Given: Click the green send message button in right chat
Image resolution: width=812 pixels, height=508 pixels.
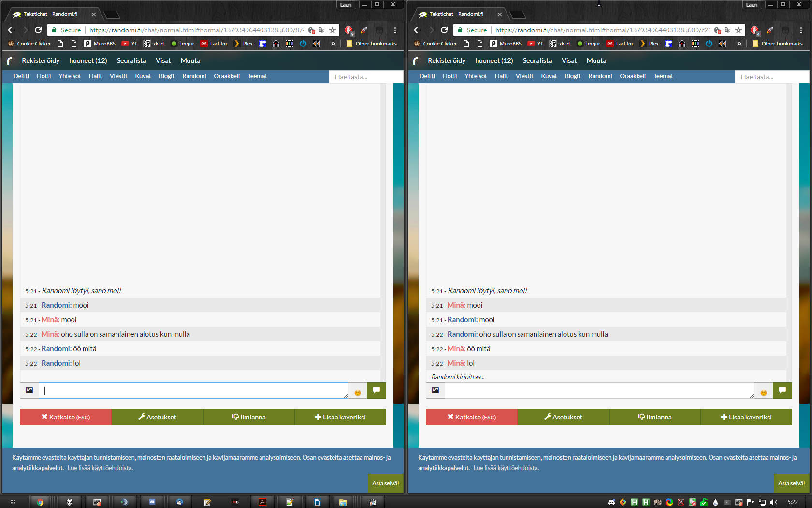Looking at the screenshot, I should tap(782, 390).
